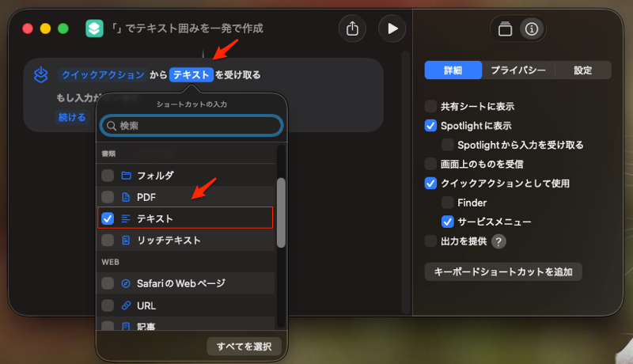Switch to the プライバシー tab

[x=518, y=70]
